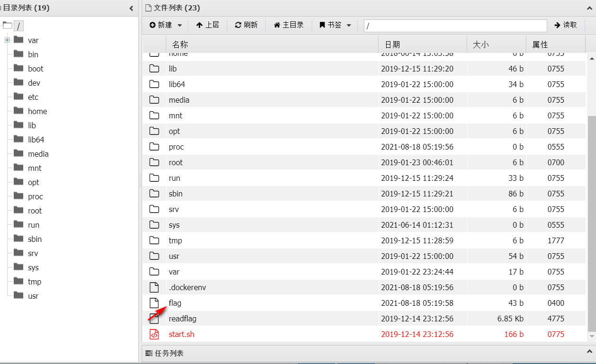This screenshot has width=596, height=364.
Task: Expand the 任务列表 task panel
Action: tap(589, 353)
